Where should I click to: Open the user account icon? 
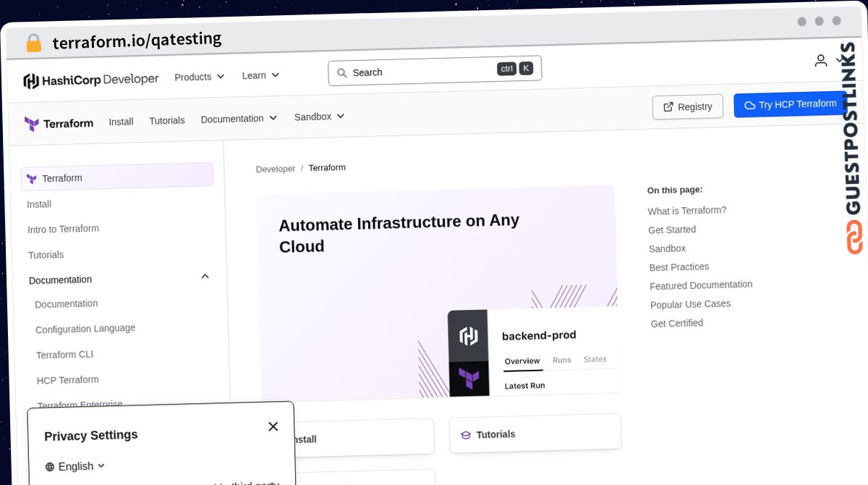pyautogui.click(x=820, y=61)
